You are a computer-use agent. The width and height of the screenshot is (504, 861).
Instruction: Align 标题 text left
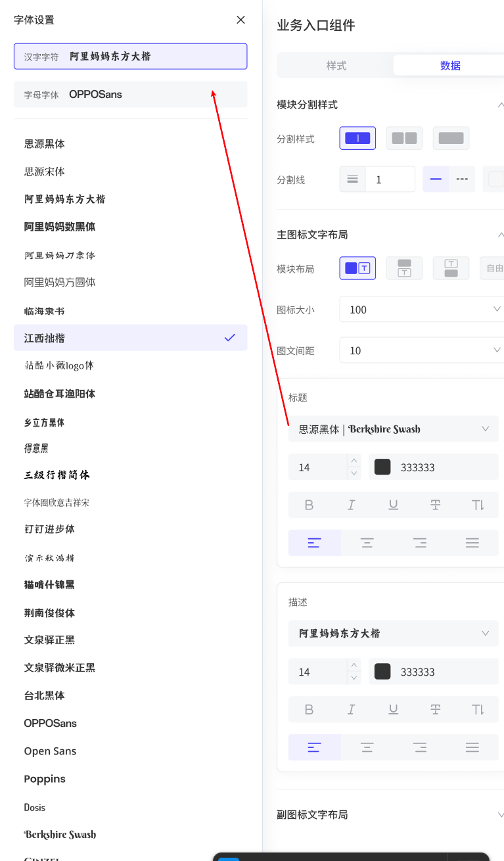315,543
